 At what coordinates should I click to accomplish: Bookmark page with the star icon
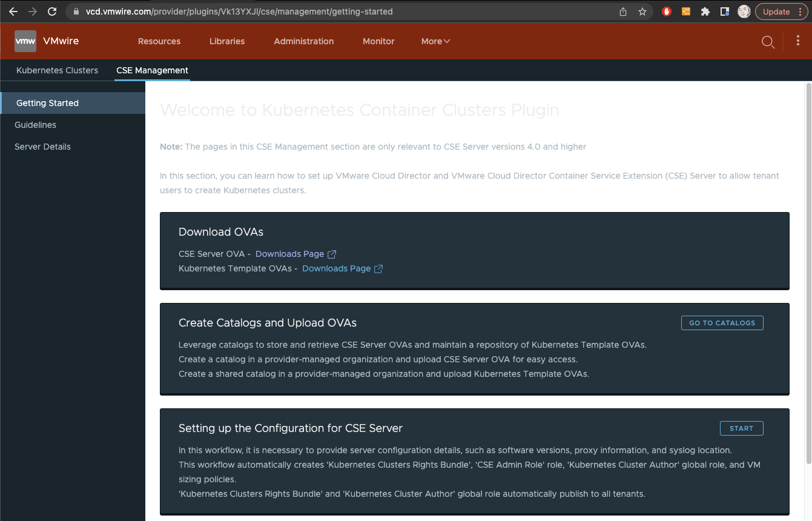click(642, 12)
